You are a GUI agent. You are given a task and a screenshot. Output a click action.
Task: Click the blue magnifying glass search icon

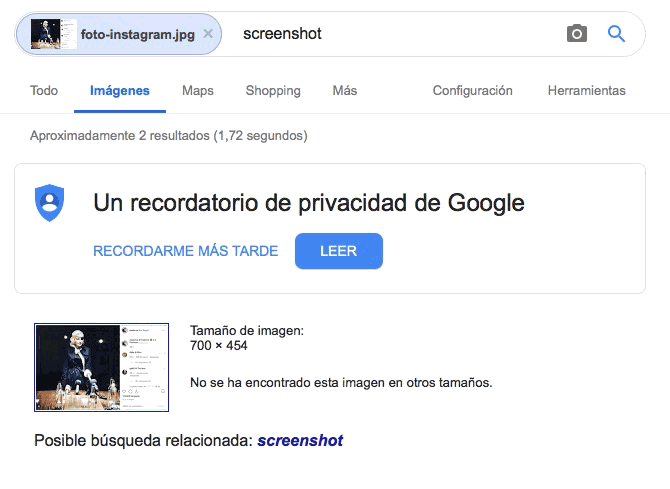pyautogui.click(x=617, y=34)
